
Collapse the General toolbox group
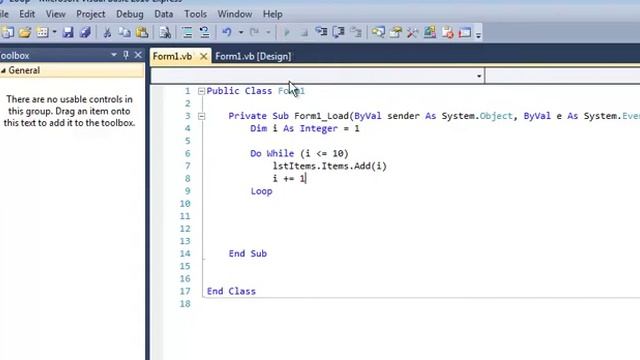click(3, 71)
